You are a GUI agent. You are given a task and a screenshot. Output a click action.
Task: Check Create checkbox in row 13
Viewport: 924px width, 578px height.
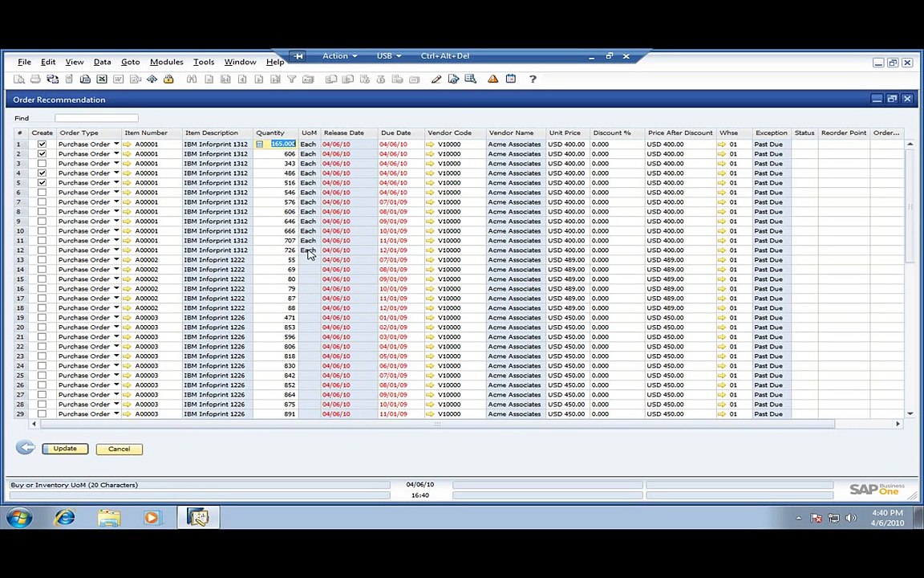(x=42, y=259)
